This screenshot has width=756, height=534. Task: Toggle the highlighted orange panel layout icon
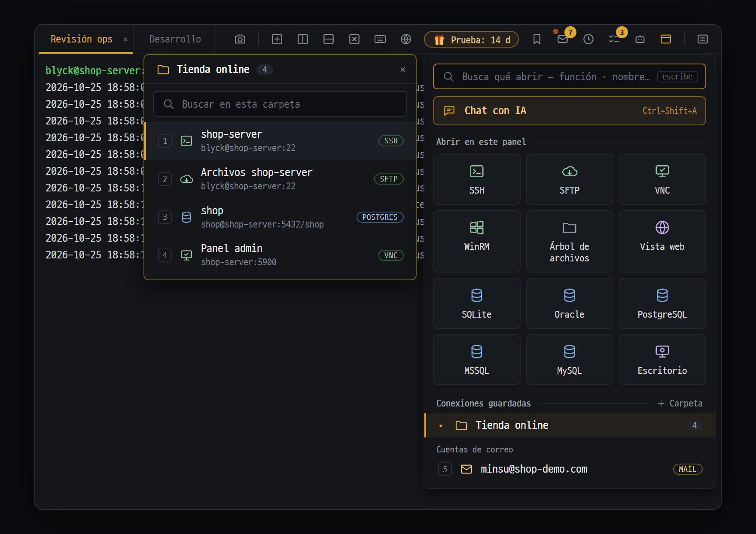pyautogui.click(x=666, y=39)
